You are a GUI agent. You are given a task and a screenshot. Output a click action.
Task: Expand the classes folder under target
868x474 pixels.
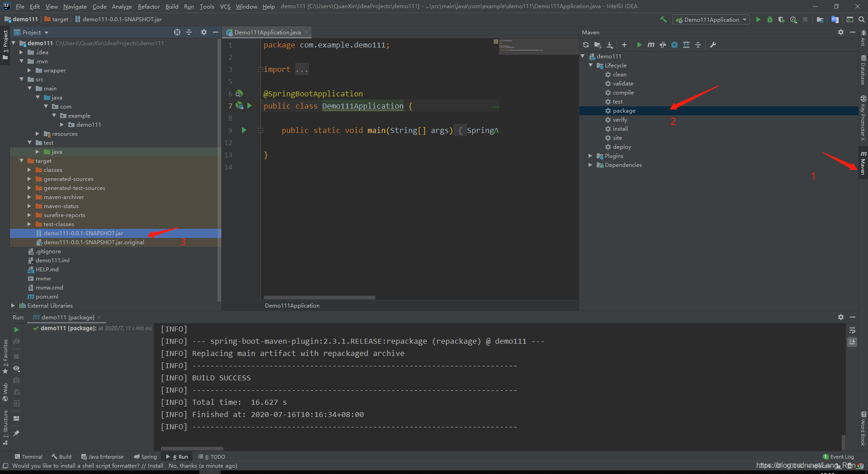(29, 170)
